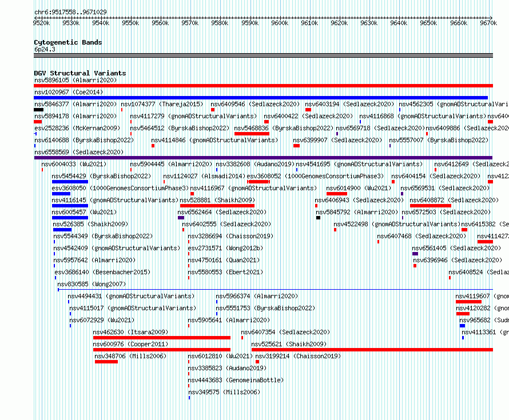This screenshot has height=420, width=509.
Task: Open the nsv6403194 (Sedlazeck2020) label
Action: pos(349,104)
